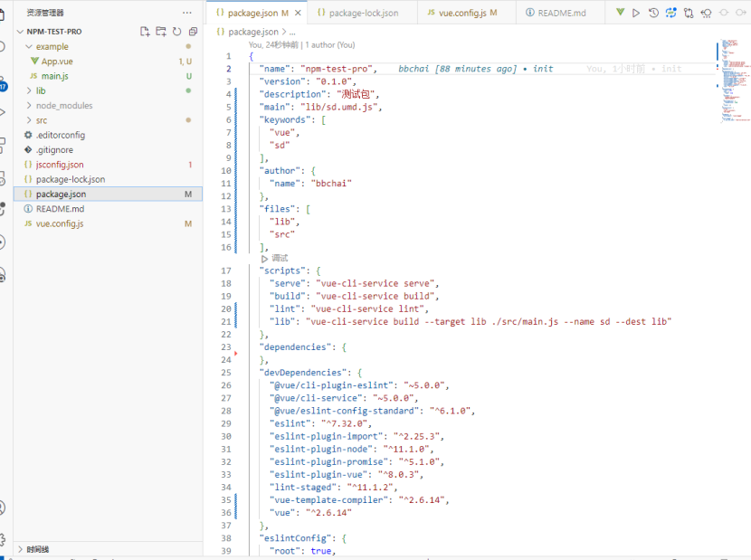Viewport: 751px width, 560px height.
Task: Select package.json in explorer tree
Action: (x=109, y=194)
